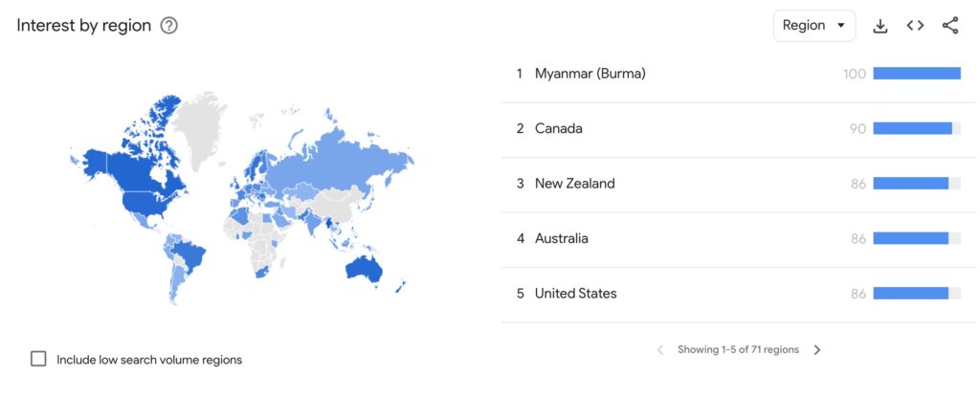Open the Interest by region help icon
The width and height of the screenshot is (980, 397).
pyautogui.click(x=168, y=26)
